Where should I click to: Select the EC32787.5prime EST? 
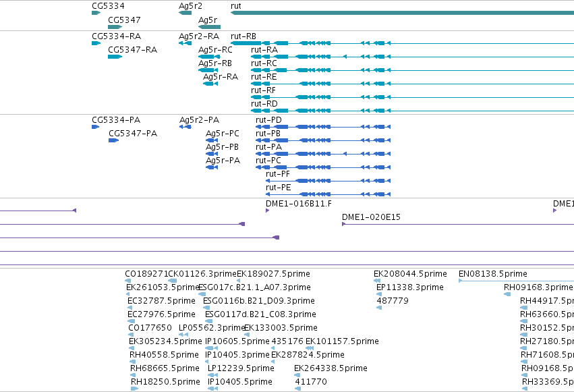[x=130, y=308]
